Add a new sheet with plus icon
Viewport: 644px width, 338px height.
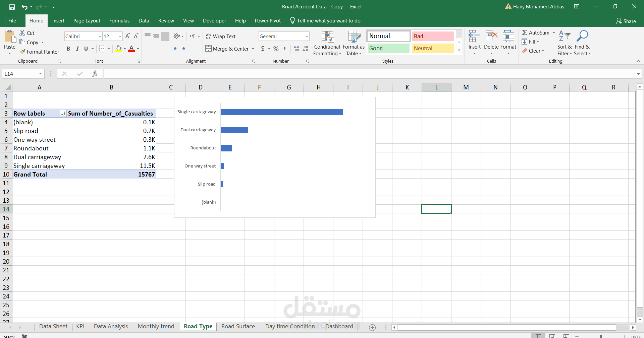[372, 327]
